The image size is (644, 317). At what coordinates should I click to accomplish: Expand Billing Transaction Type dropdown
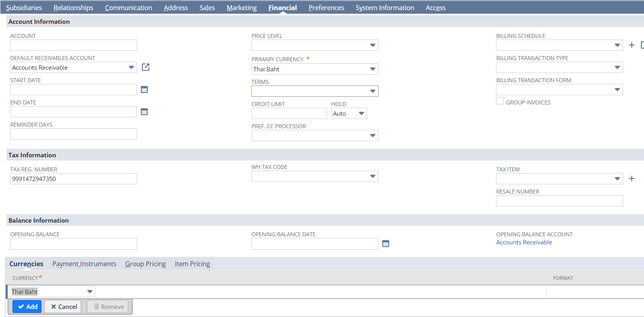[x=617, y=67]
